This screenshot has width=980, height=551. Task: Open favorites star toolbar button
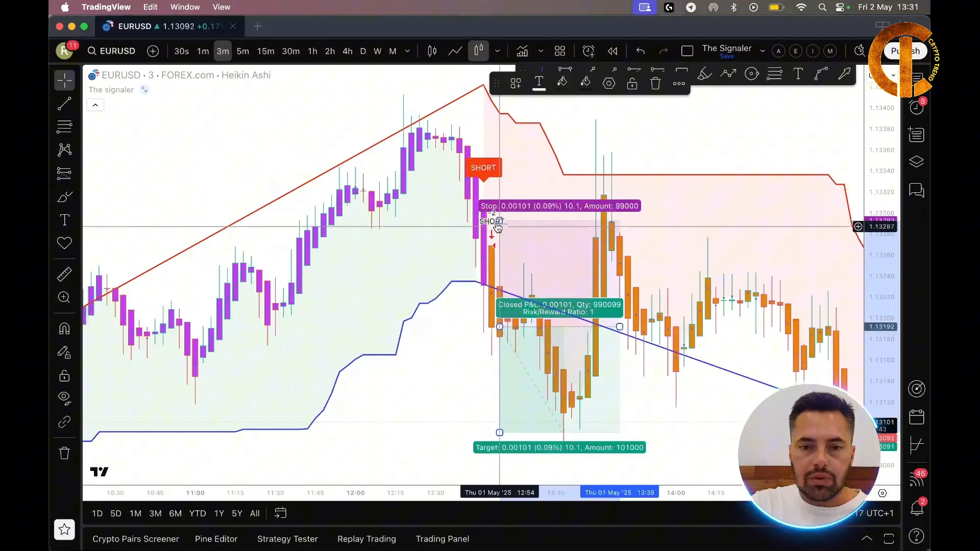64,530
